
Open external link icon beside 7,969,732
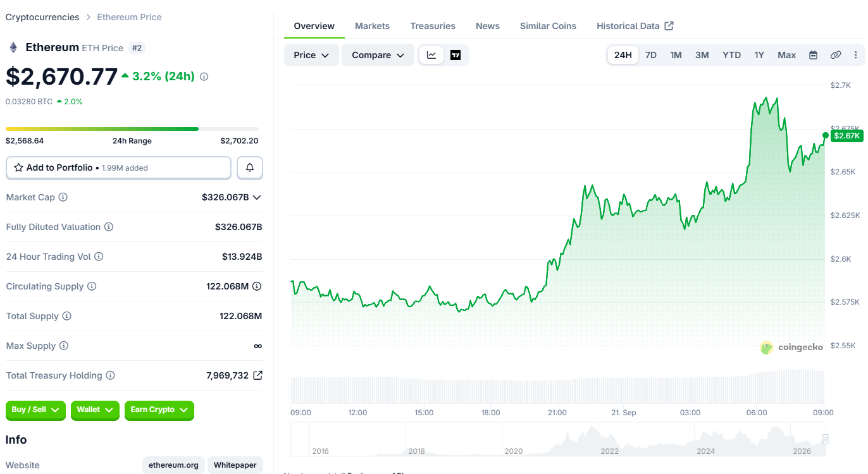[257, 375]
